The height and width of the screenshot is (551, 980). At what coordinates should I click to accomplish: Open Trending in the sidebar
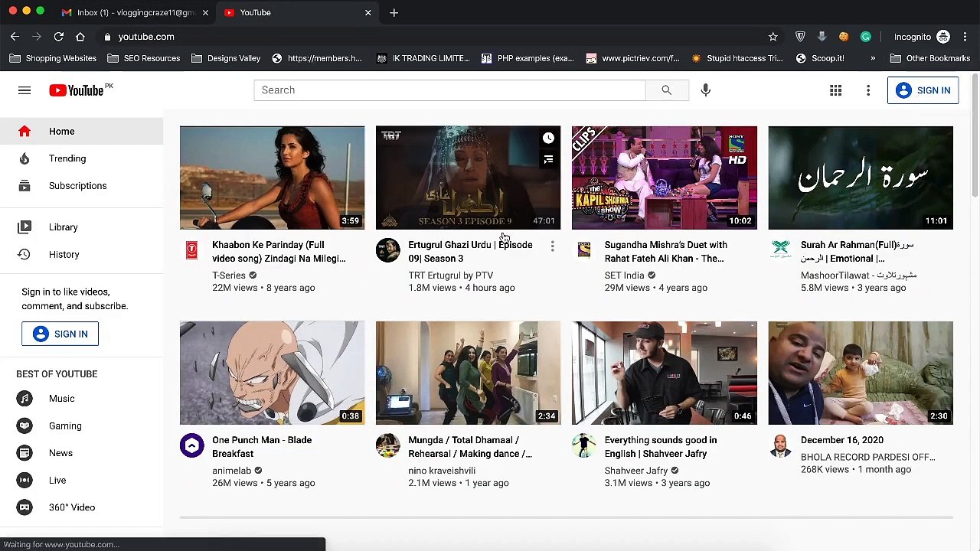81,158
